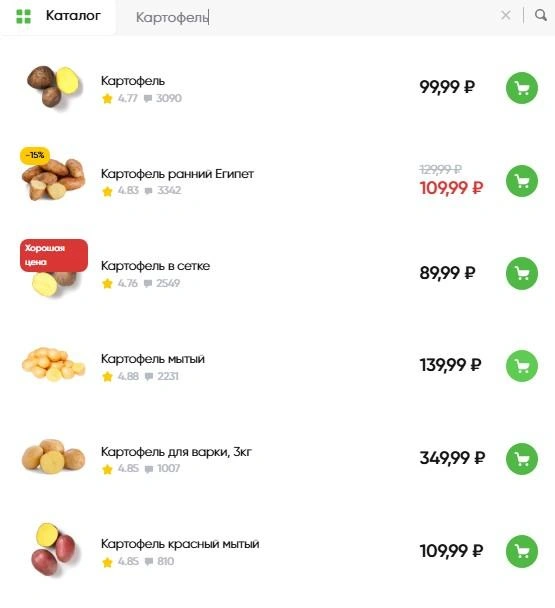Open the red potato product thumbnail
Screen dimensions: 555x608
click(x=54, y=549)
